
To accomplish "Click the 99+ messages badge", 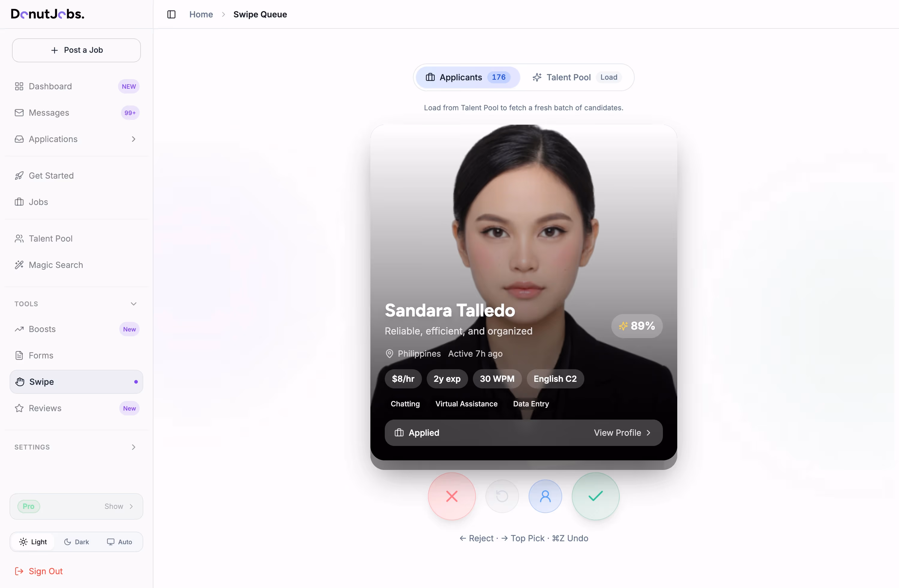I will coord(130,113).
